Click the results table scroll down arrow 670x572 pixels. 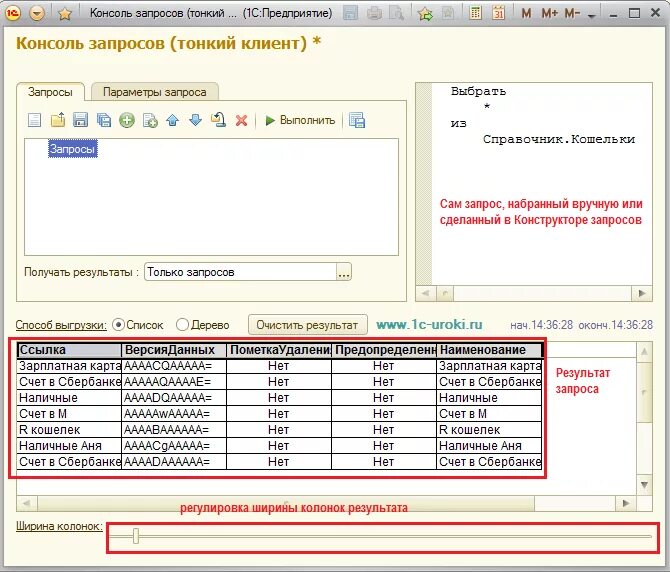point(644,485)
